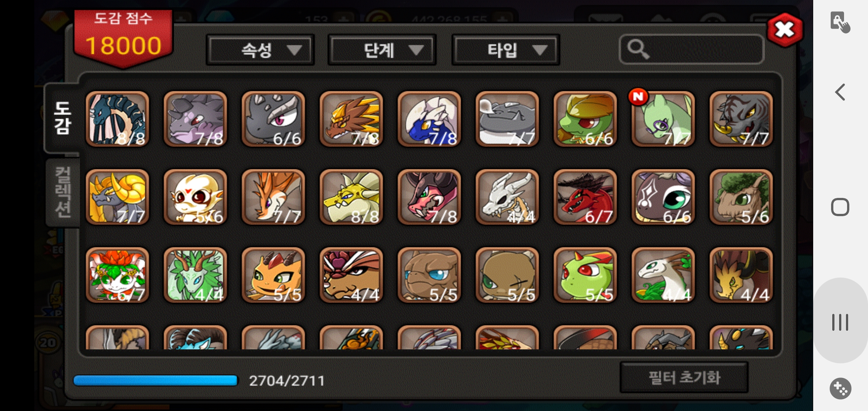Click the 필터 초기화 reset filter button
The width and height of the screenshot is (868, 411).
coord(684,378)
